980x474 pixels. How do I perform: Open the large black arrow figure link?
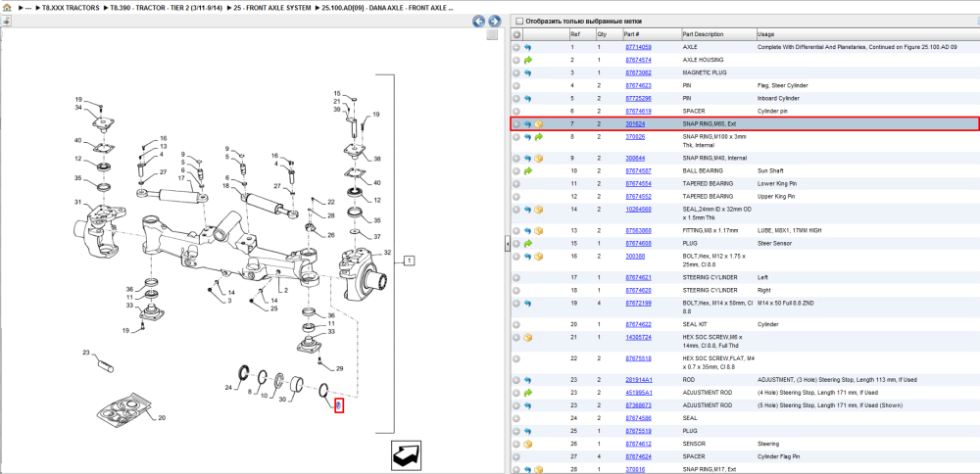point(407,455)
